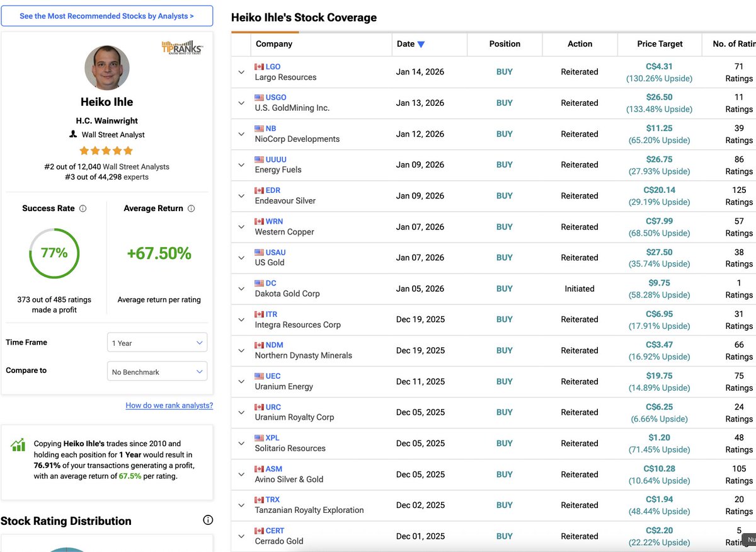Click See the Most Recommended Stocks by Analysts

click(x=107, y=16)
